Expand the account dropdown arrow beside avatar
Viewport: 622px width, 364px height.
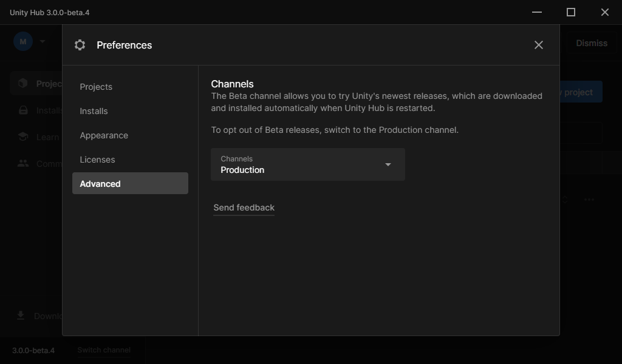(x=43, y=42)
